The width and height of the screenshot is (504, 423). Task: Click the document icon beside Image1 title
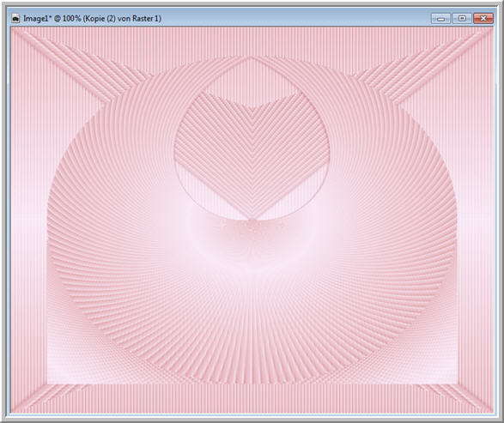tap(15, 19)
